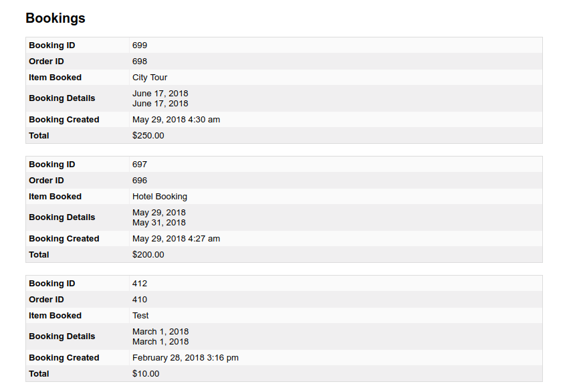Click the $200.00 total amount
The width and height of the screenshot is (565, 392).
pos(148,255)
